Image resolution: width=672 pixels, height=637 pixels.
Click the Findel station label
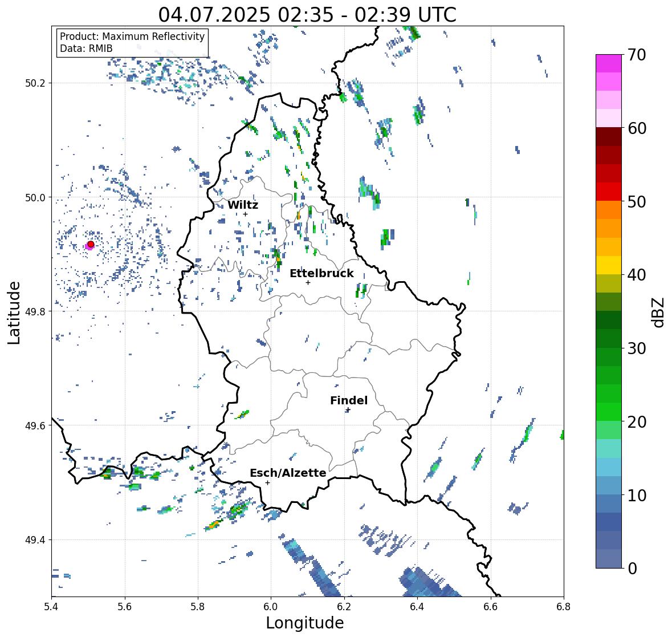[348, 400]
